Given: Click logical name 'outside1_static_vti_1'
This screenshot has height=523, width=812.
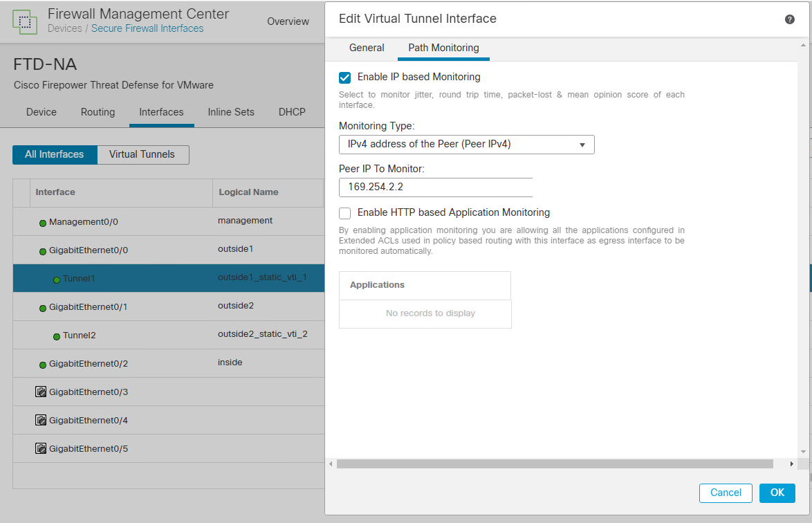Looking at the screenshot, I should [262, 277].
